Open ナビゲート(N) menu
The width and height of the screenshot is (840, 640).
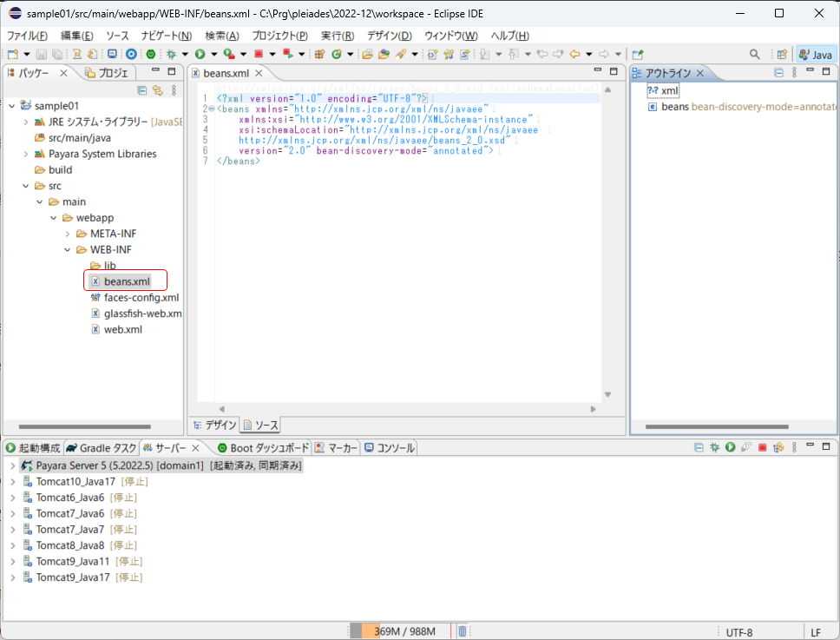click(166, 36)
